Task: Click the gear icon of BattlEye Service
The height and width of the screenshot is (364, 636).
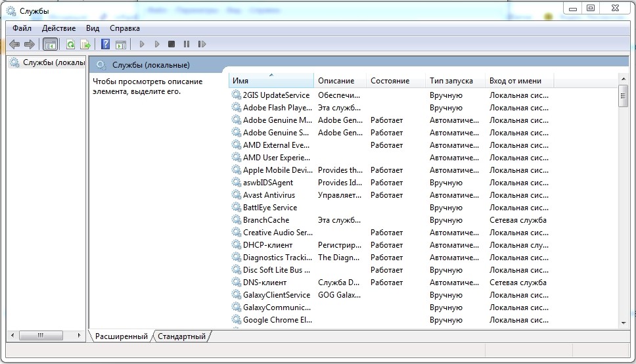Action: (236, 208)
